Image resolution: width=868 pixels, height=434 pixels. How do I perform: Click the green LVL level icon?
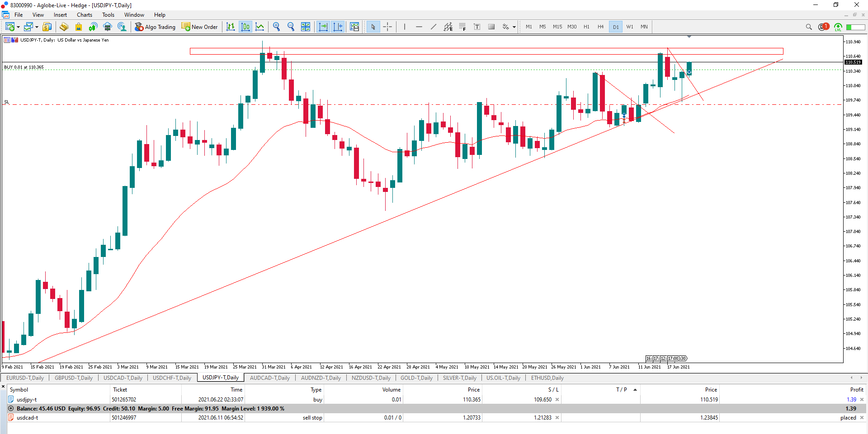coord(838,27)
